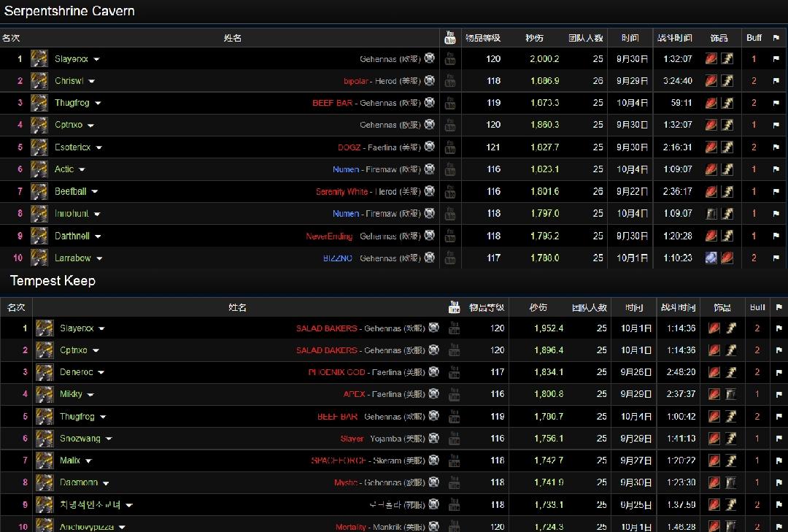Click the hunter class icon beside Deneroc

tap(45, 372)
